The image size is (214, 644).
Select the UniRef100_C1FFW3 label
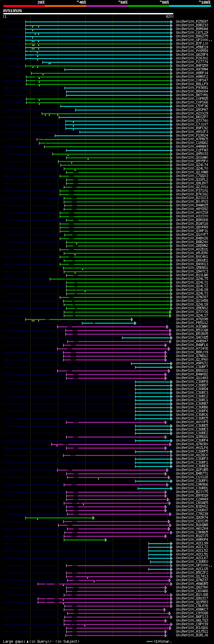(192, 150)
